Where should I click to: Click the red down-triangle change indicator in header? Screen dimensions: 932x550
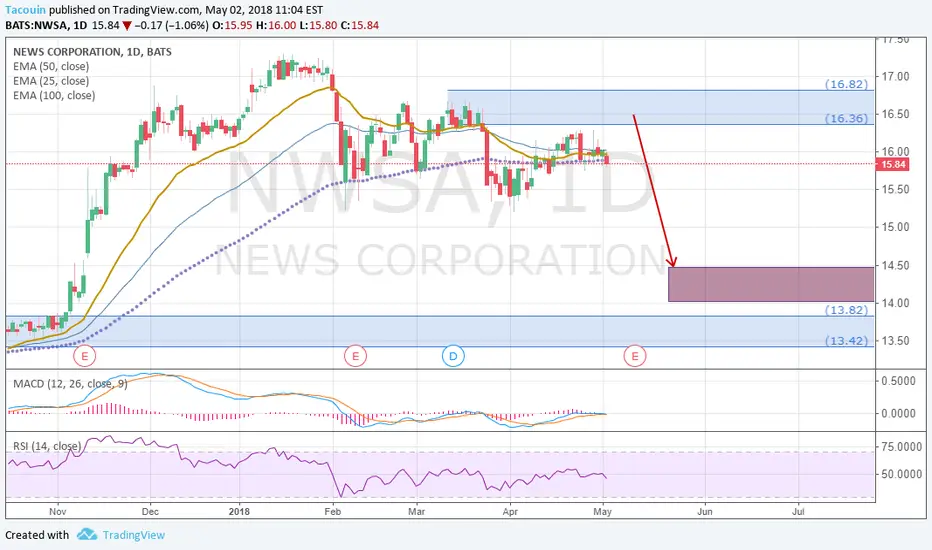coord(127,26)
